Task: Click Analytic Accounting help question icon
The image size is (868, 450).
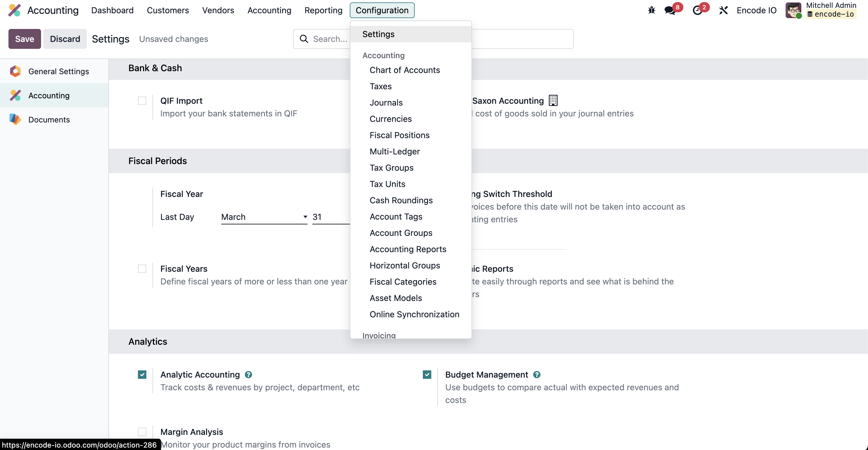Action: [248, 375]
